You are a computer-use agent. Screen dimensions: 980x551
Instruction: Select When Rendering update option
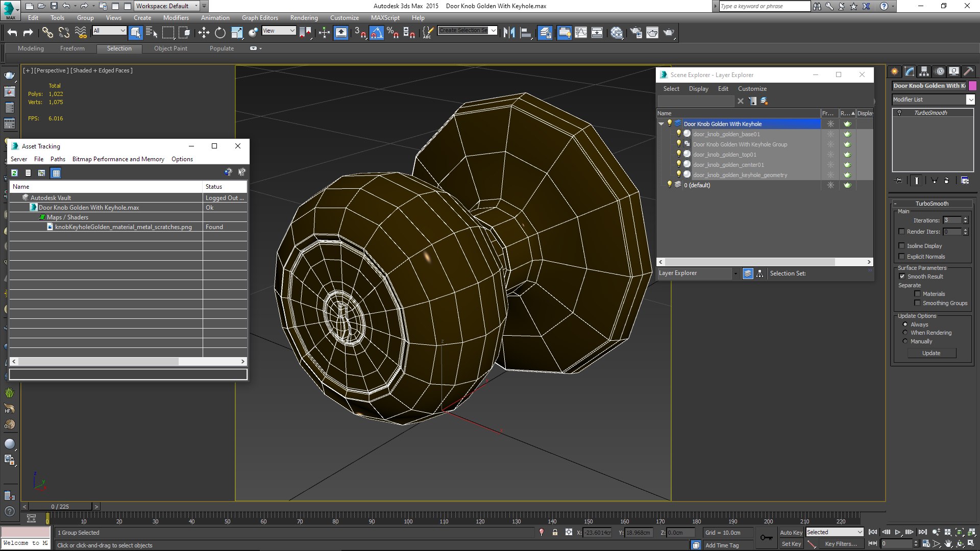point(905,333)
